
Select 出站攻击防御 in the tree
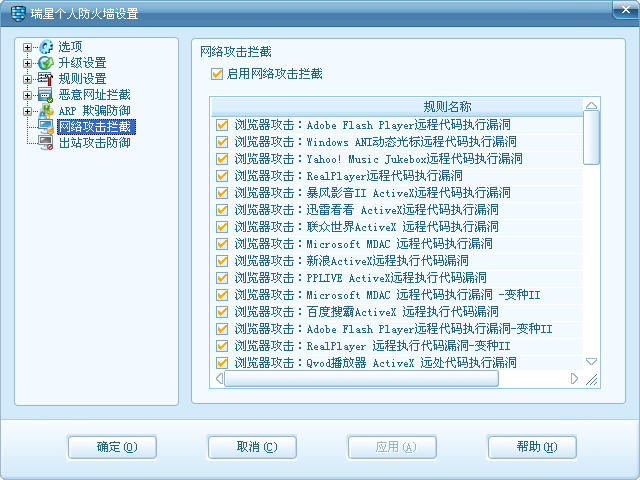(x=94, y=142)
